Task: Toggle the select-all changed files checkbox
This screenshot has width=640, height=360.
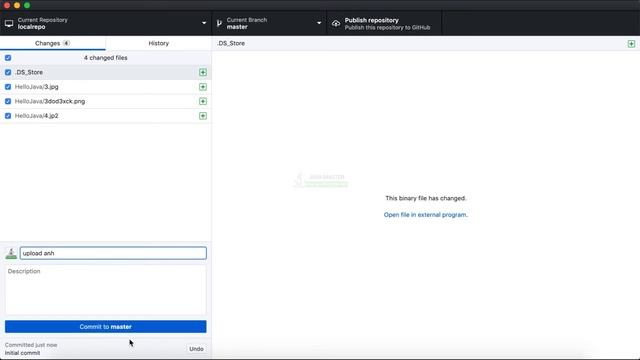Action: tap(8, 58)
